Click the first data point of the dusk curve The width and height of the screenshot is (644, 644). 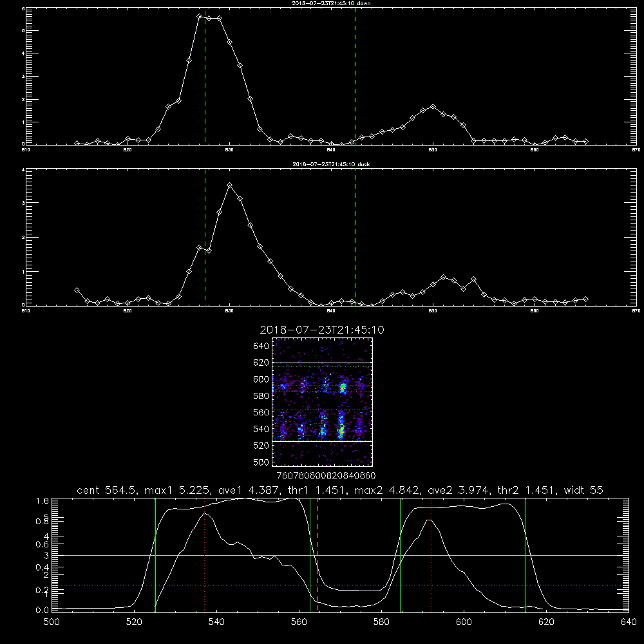click(x=77, y=290)
